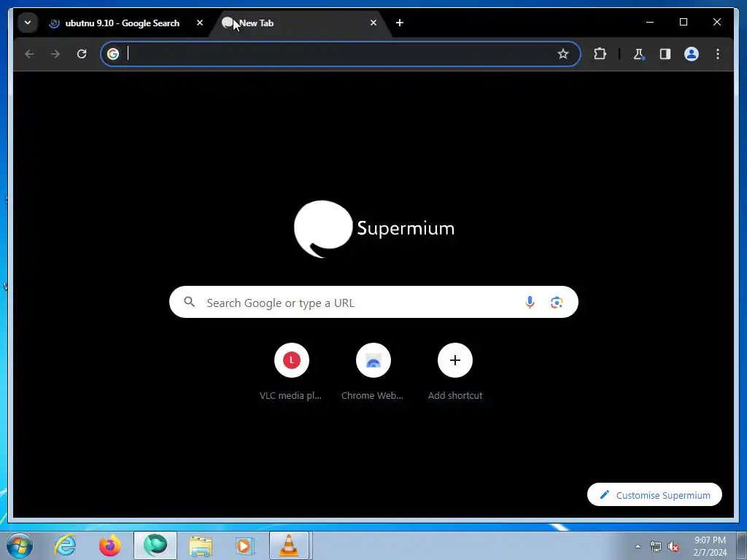Open Windows Explorer from taskbar
Image resolution: width=747 pixels, height=560 pixels.
pos(201,545)
